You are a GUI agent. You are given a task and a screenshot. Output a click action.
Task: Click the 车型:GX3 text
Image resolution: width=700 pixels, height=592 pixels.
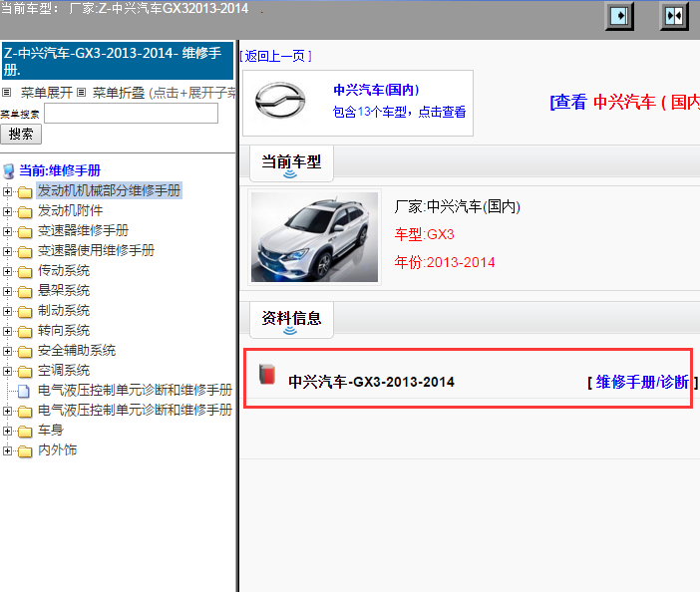[424, 234]
